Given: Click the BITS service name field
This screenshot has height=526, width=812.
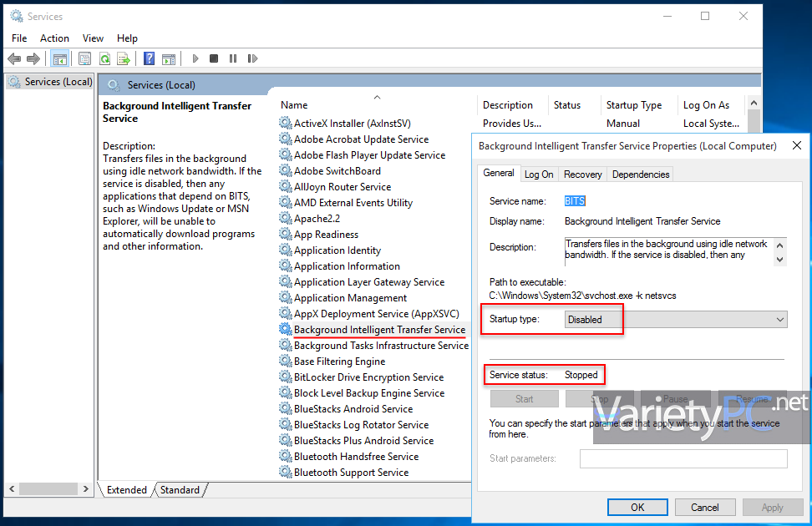Looking at the screenshot, I should (x=575, y=201).
